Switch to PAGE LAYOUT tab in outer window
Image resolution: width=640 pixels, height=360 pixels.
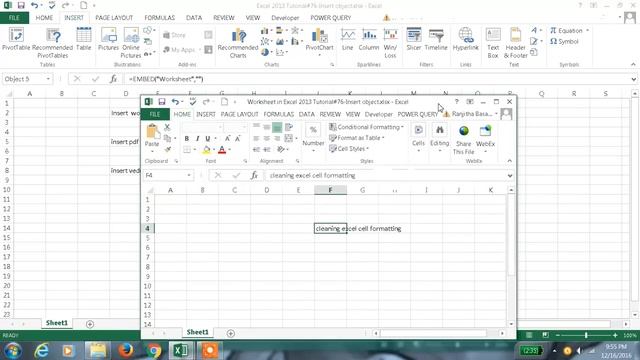pyautogui.click(x=114, y=18)
